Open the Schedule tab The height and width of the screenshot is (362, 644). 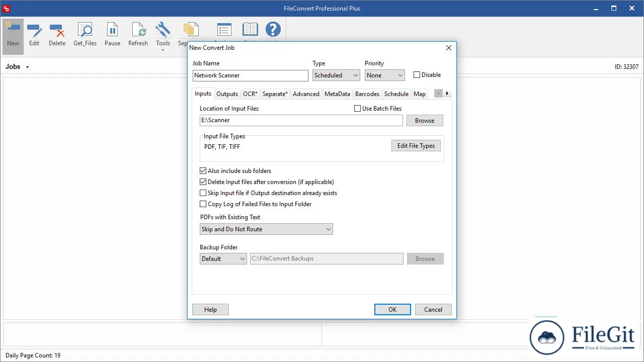point(396,94)
